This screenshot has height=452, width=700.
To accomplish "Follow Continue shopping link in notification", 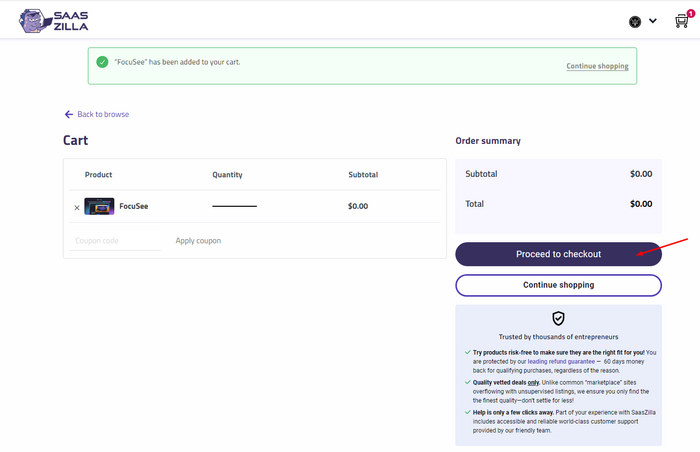I will click(597, 66).
